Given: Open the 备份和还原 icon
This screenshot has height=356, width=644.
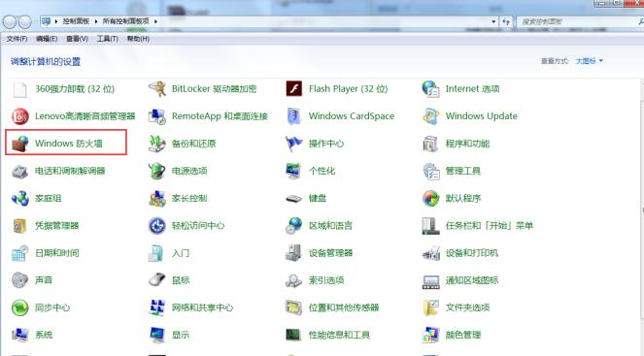Looking at the screenshot, I should 157,144.
